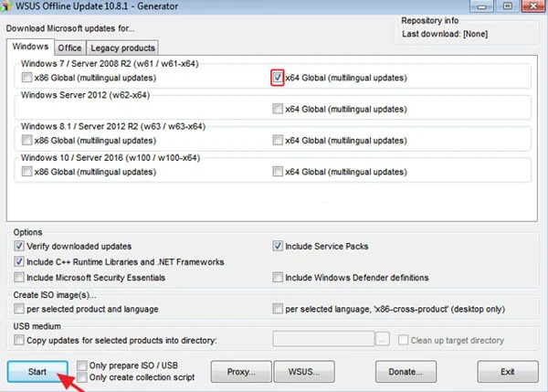Open WSUS settings dialog
This screenshot has width=548, height=392.
click(x=304, y=372)
